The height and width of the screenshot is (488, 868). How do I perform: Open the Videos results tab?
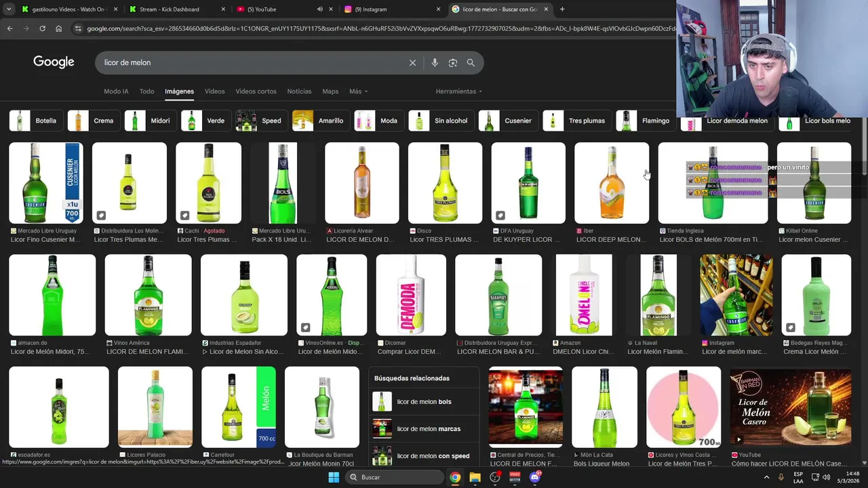click(214, 91)
